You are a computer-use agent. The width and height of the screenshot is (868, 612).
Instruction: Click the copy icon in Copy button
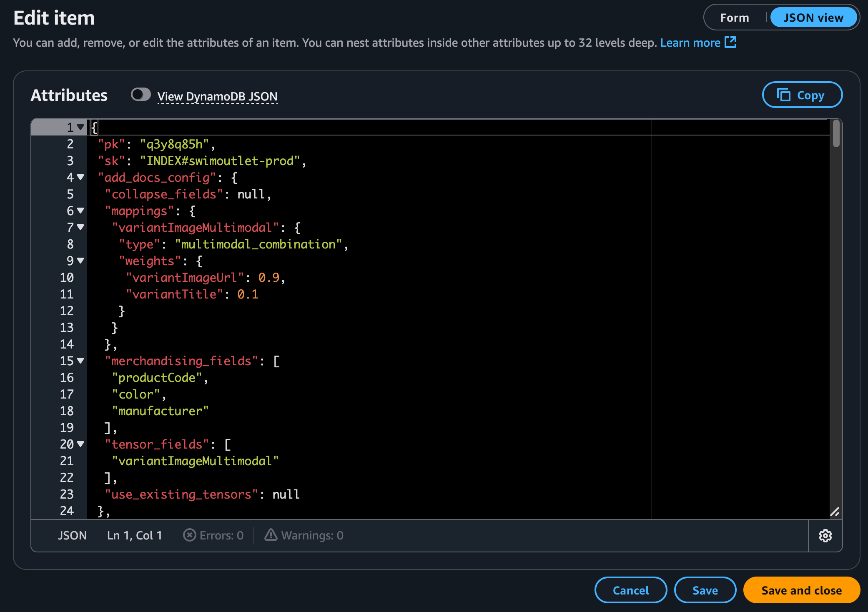click(x=783, y=95)
